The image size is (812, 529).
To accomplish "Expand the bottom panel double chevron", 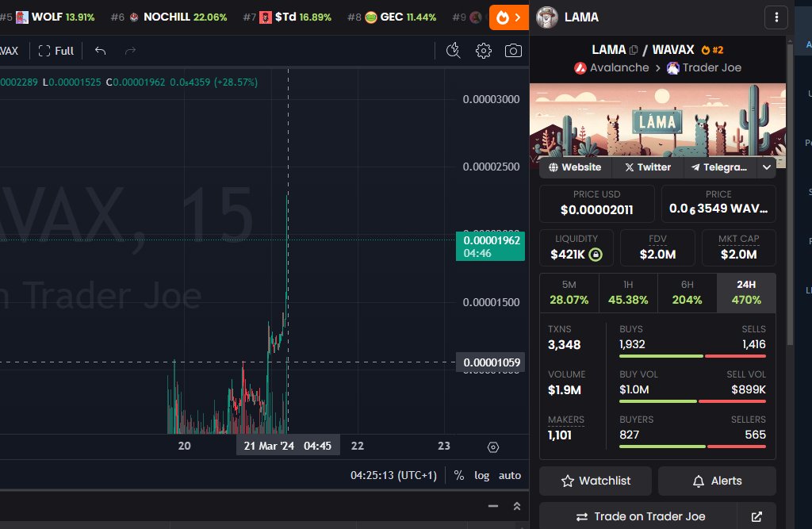I will tap(517, 506).
